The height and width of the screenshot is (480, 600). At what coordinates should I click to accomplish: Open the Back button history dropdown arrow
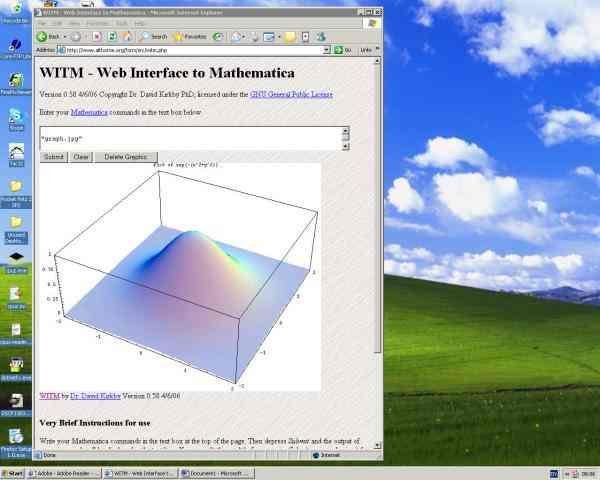pos(65,37)
